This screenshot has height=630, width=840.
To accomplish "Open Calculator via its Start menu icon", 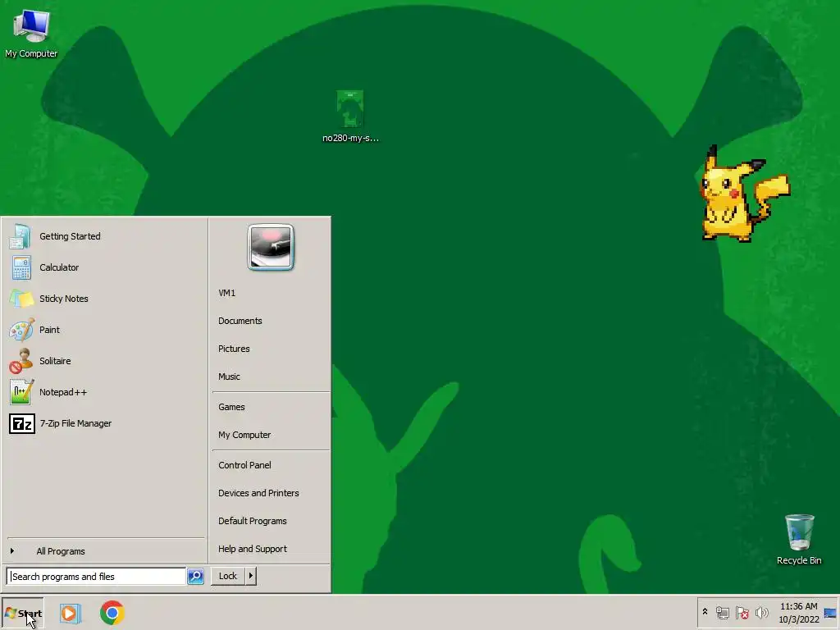I will pyautogui.click(x=21, y=267).
